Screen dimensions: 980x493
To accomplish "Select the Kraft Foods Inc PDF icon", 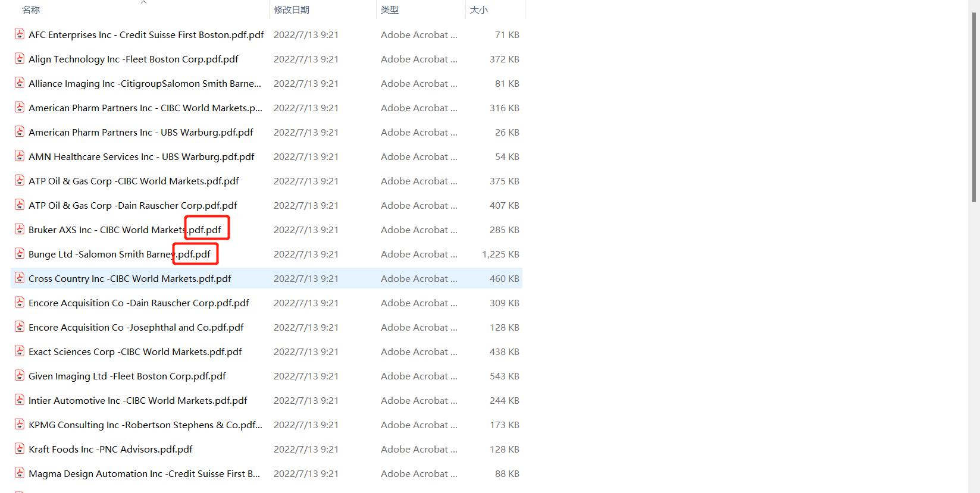I will [x=20, y=448].
